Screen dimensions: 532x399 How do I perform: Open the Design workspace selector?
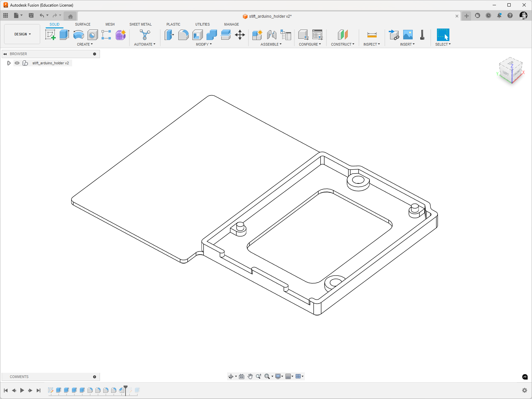(x=22, y=34)
